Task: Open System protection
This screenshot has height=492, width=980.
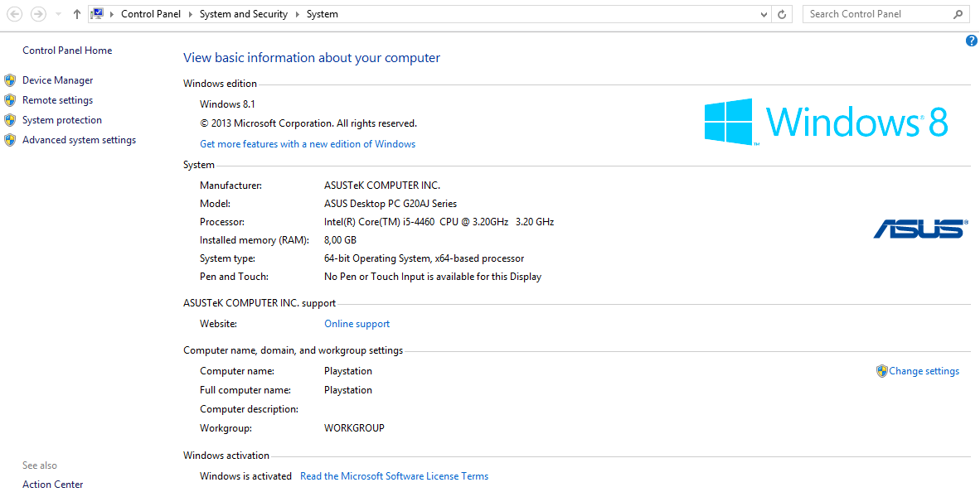Action: pos(62,120)
